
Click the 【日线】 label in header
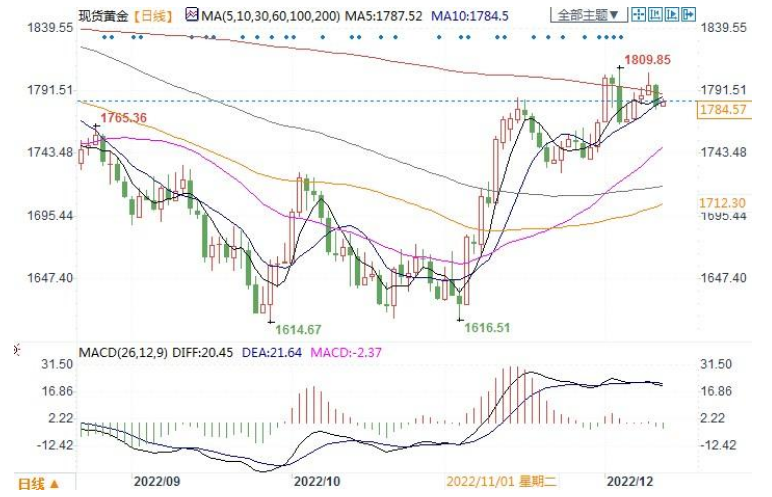154,16
